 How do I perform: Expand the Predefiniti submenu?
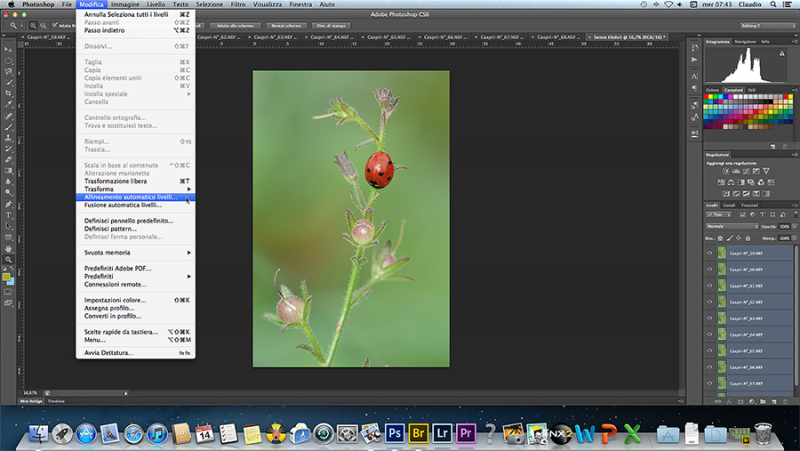click(x=135, y=277)
